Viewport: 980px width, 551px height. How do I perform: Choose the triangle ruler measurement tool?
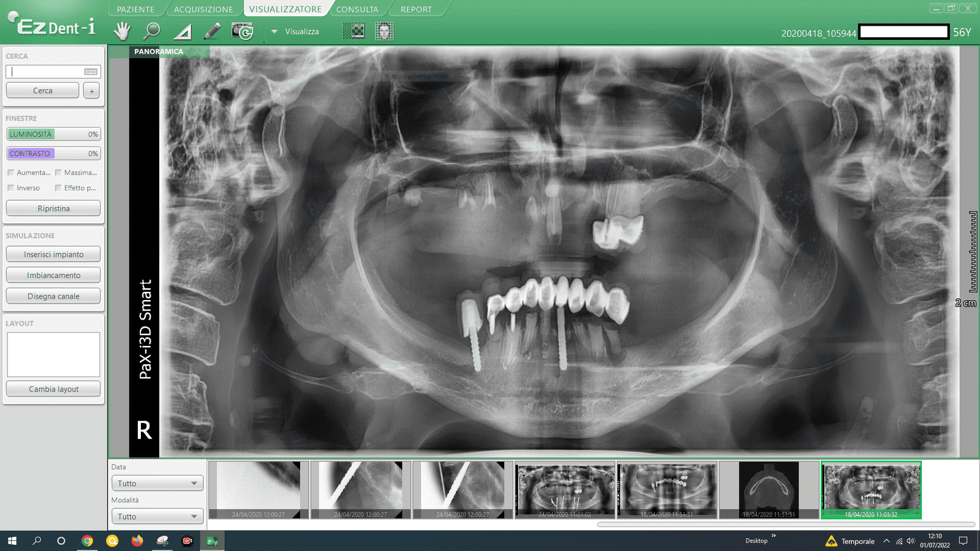pyautogui.click(x=183, y=31)
